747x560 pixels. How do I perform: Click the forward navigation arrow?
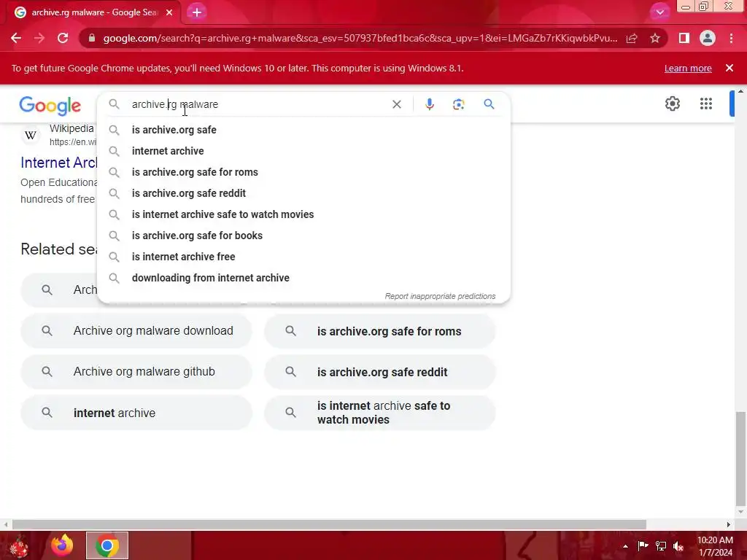pos(39,38)
